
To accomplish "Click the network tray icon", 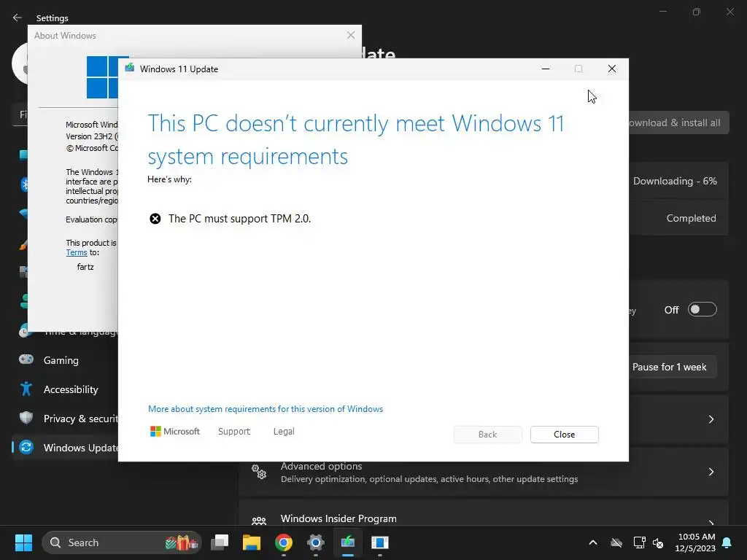I will tap(639, 542).
